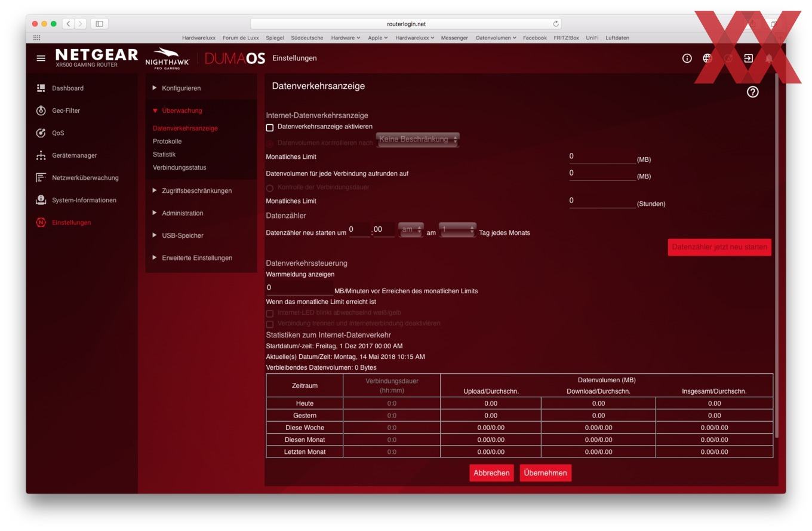
Task: Open Keine Beschränkung dropdown
Action: (417, 139)
